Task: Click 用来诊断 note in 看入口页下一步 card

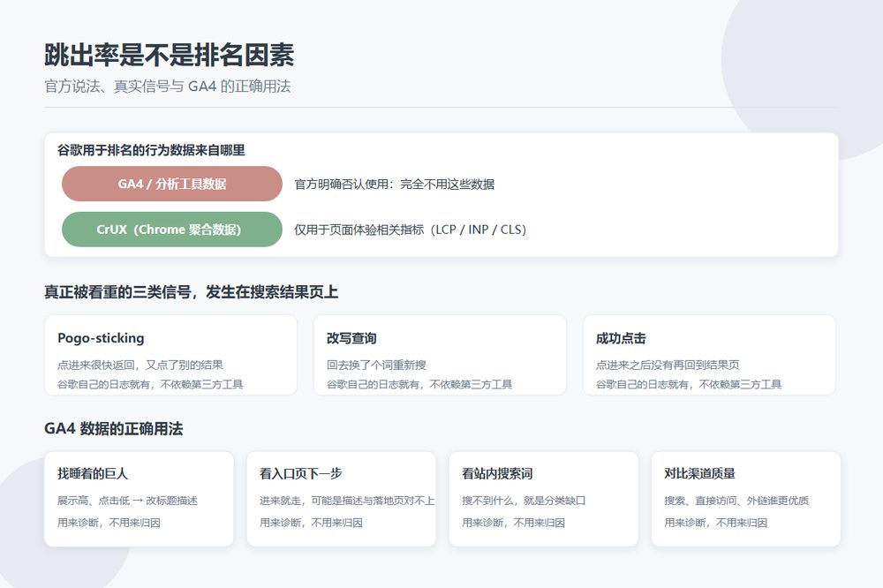Action: [x=311, y=523]
